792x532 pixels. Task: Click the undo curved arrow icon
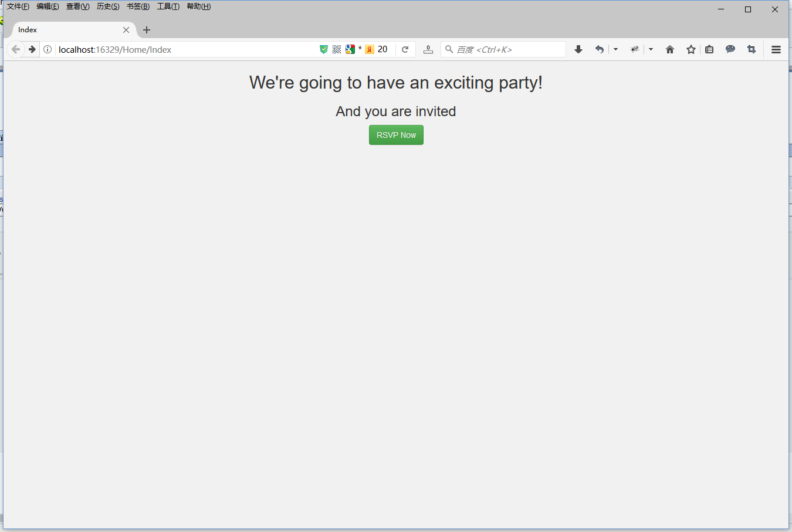tap(599, 49)
